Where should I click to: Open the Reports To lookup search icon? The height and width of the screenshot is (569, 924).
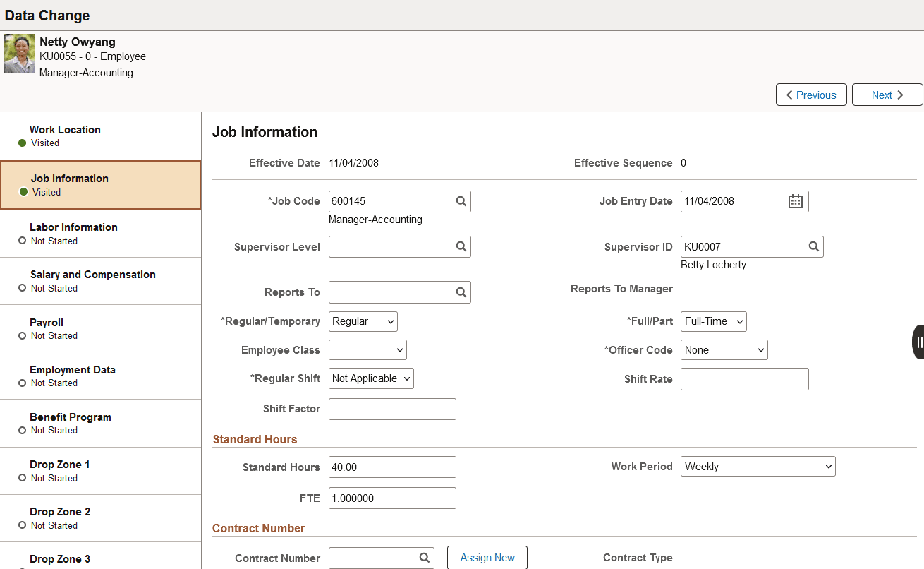(461, 292)
